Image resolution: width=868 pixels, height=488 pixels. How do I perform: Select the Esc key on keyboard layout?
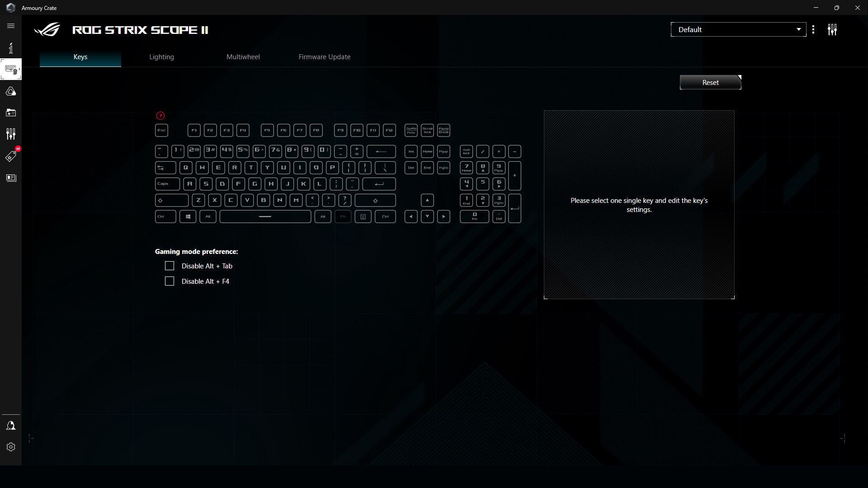161,130
